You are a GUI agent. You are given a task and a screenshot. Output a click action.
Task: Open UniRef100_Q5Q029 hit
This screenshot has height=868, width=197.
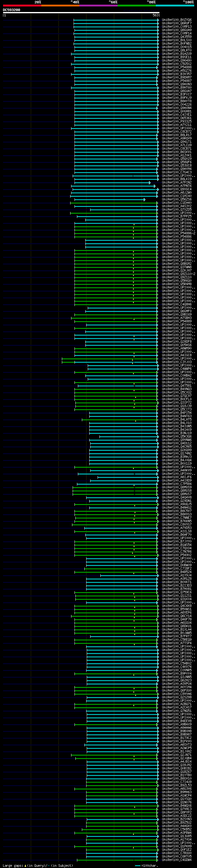(x=176, y=159)
